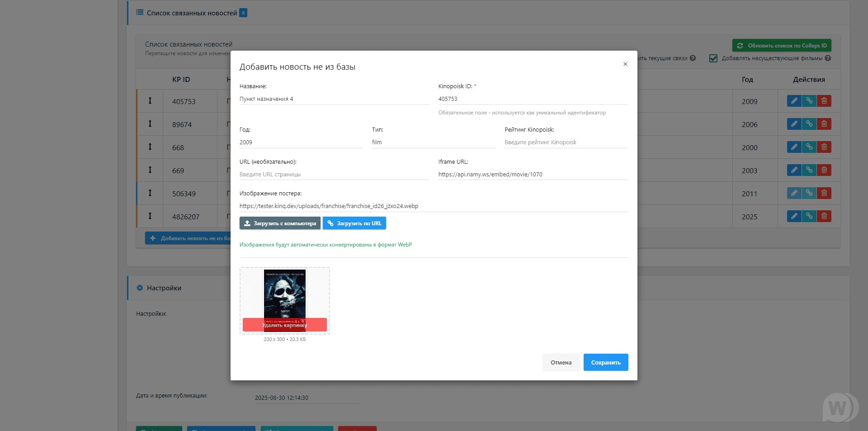The image size is (868, 431).
Task: Click 'Обновить список по Collaps ID' button
Action: [x=782, y=46]
